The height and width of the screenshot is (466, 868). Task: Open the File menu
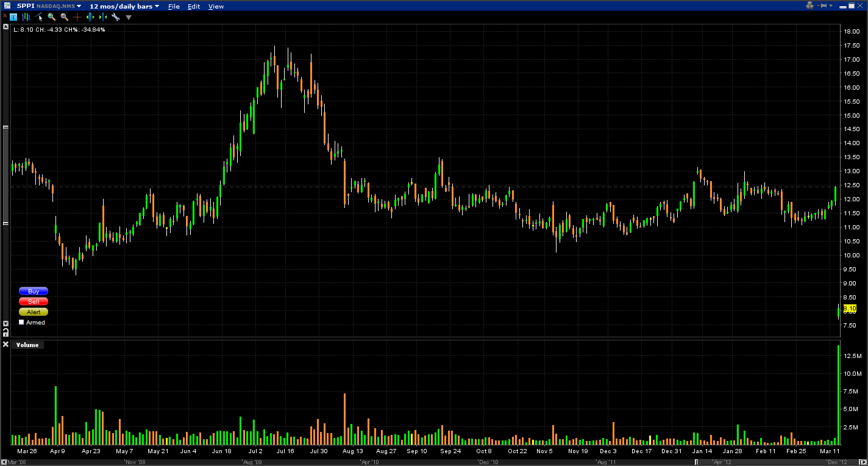(x=174, y=6)
